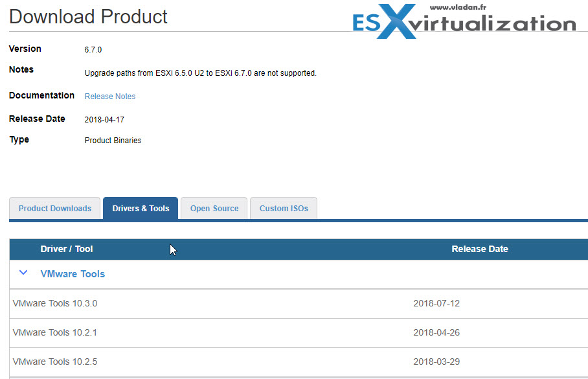
Task: Click the 2018-07-12 release date cell
Action: [436, 303]
